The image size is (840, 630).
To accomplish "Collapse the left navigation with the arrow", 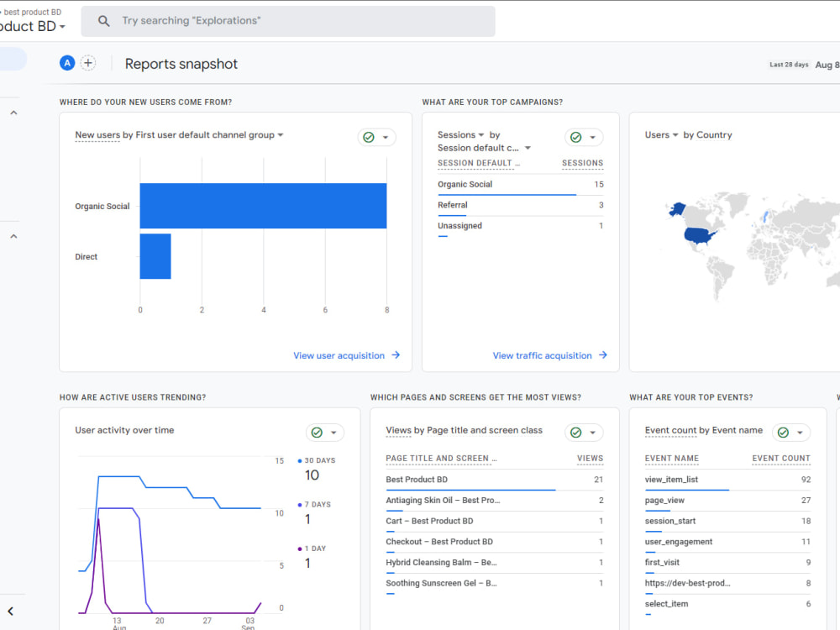I will (x=11, y=612).
